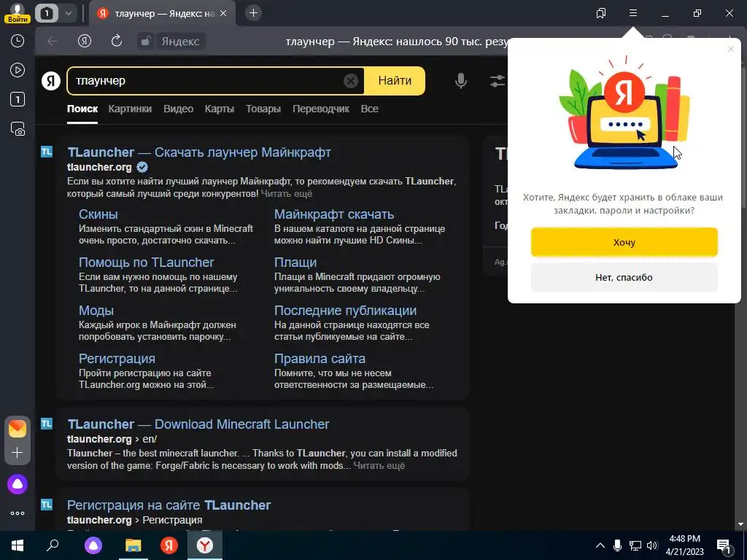Image resolution: width=747 pixels, height=560 pixels.
Task: Switch to the Карты tab
Action: coord(219,109)
